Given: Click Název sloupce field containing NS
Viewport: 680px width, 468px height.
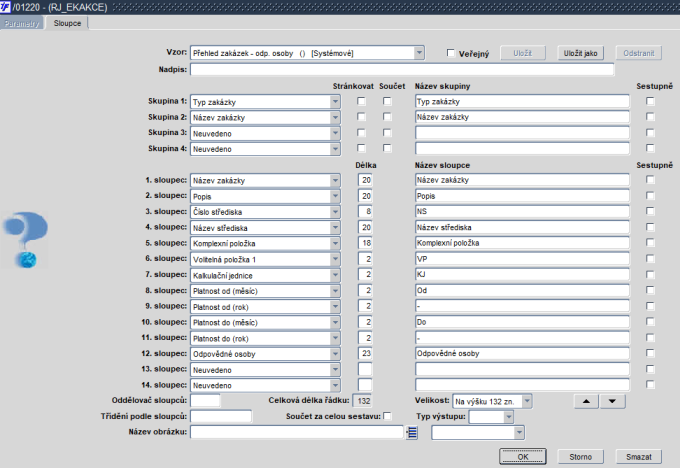Looking at the screenshot, I should (522, 211).
